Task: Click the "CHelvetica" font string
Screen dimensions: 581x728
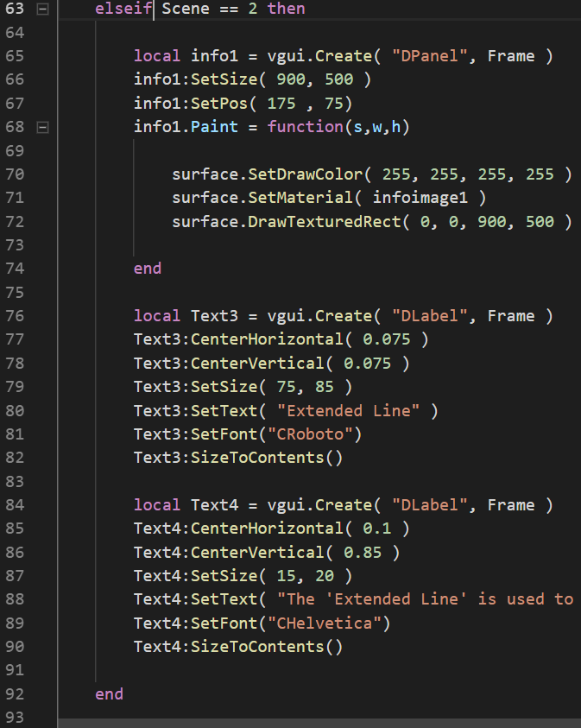Action: click(325, 624)
